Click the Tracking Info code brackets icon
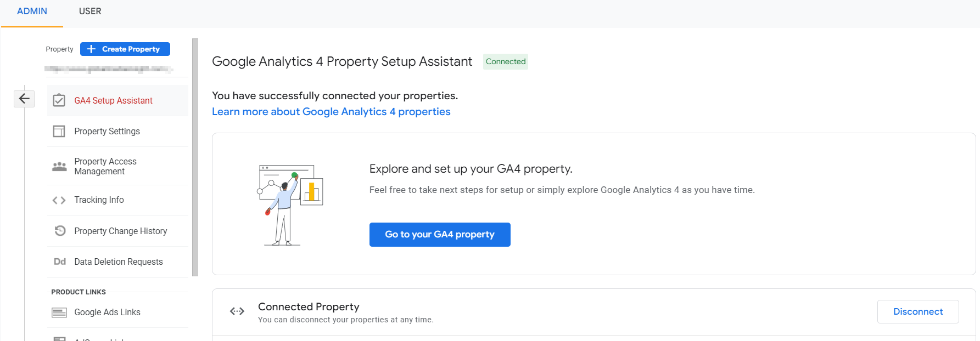Viewport: 980px width, 341px height. click(59, 200)
